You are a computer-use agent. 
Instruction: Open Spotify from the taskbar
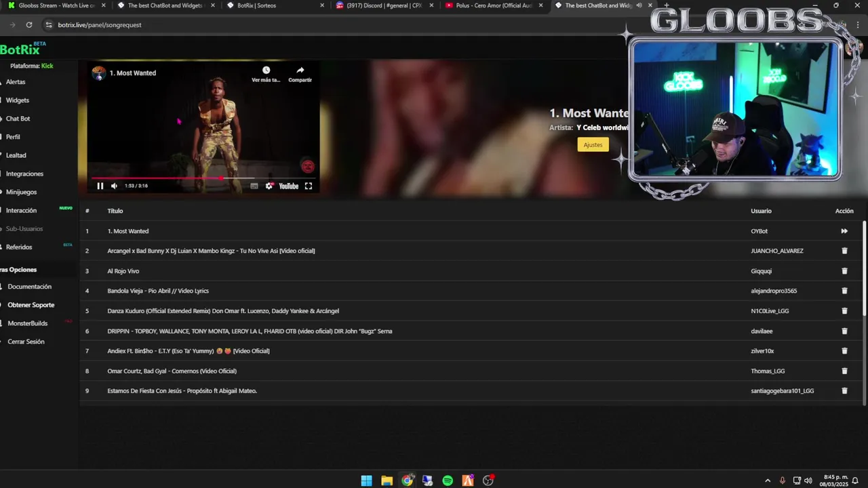coord(448,481)
